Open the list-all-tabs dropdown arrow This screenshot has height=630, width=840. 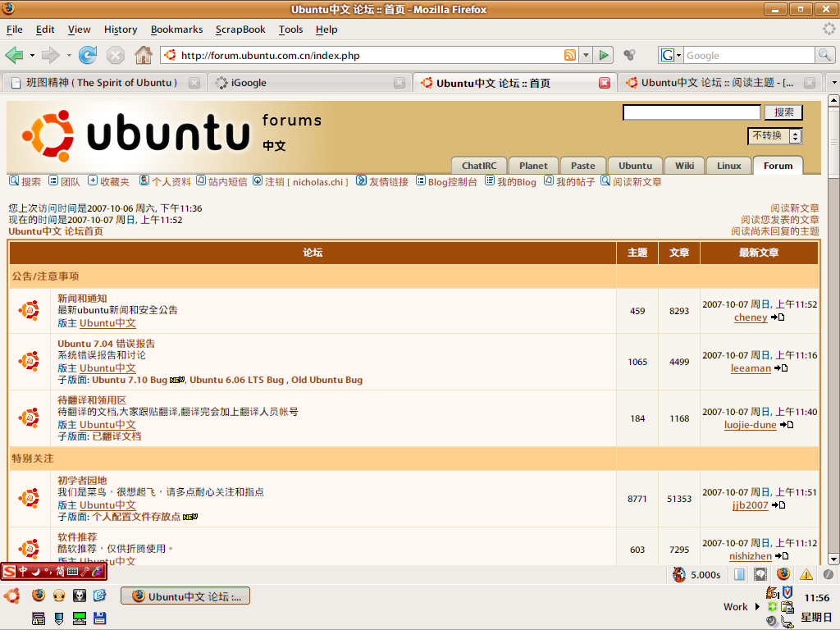(833, 83)
